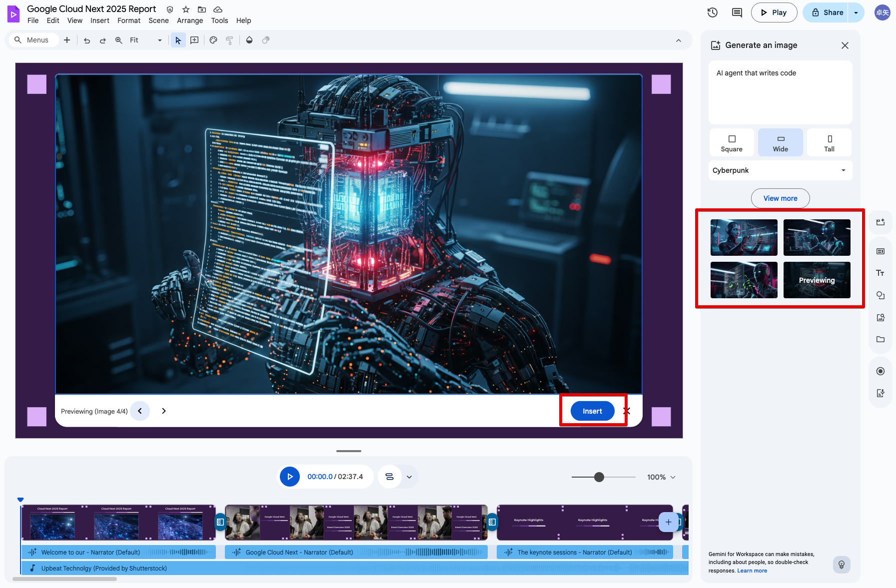Select the Wide aspect ratio option
Screen dimensions: 896x588
[x=780, y=143]
